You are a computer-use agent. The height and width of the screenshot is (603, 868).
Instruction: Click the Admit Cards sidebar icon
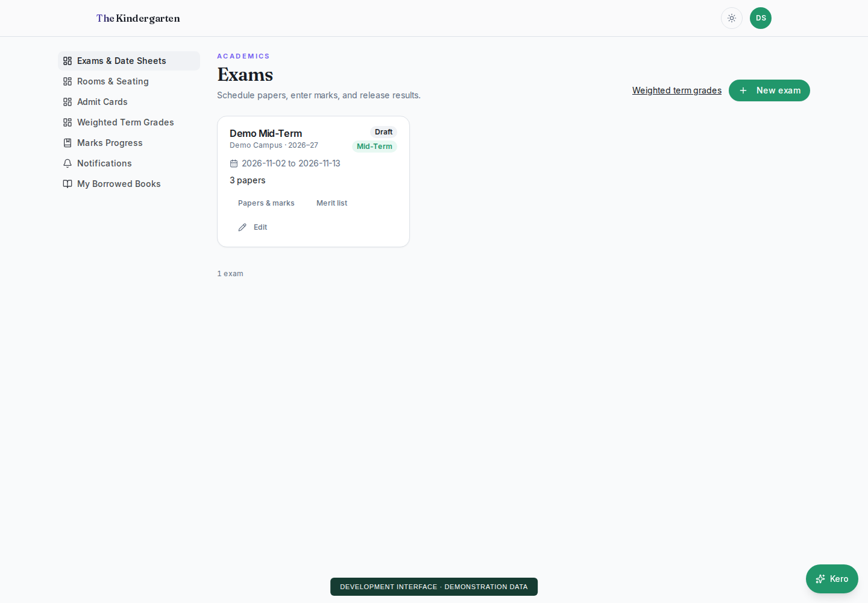(x=68, y=102)
